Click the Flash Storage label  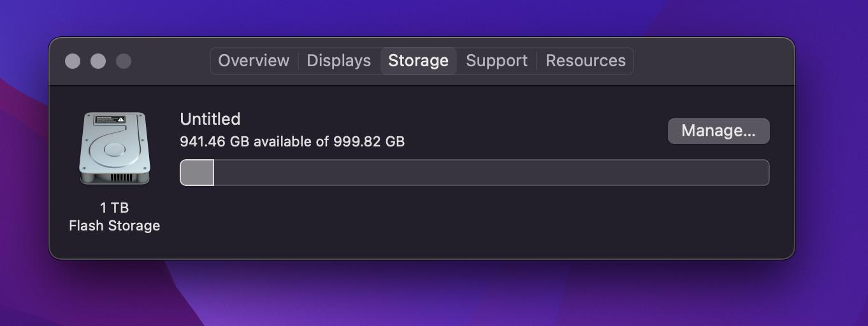(115, 226)
